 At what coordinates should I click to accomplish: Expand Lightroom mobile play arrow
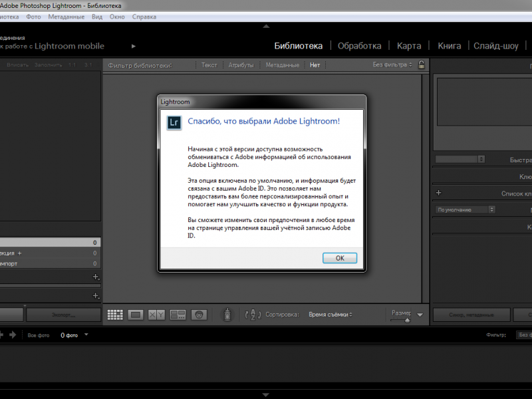[x=134, y=46]
